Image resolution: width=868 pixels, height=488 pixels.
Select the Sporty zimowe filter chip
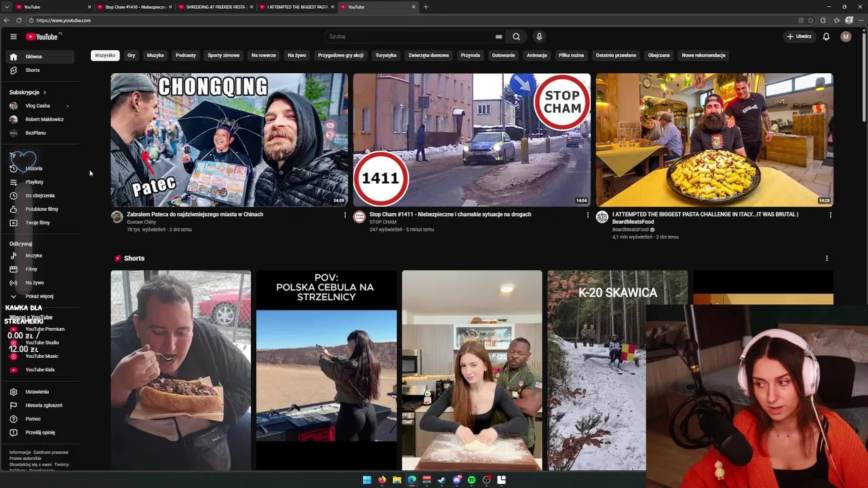tap(224, 56)
